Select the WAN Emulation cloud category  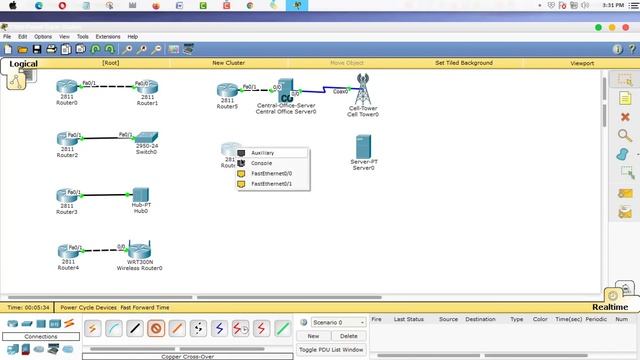coord(39,349)
